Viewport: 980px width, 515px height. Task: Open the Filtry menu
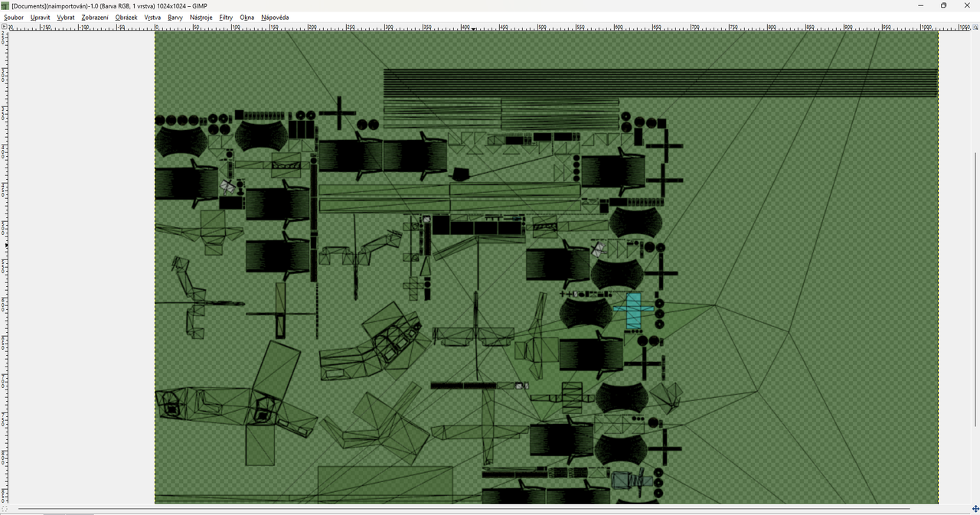(226, 17)
